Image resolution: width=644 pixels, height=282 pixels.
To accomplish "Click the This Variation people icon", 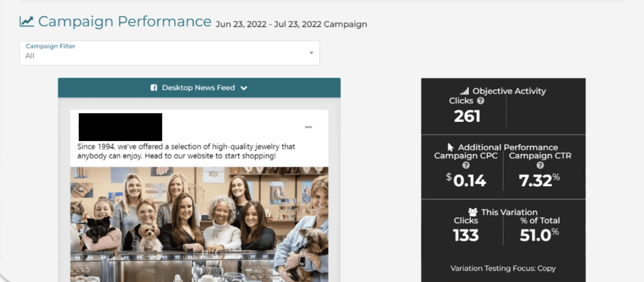I will tap(473, 212).
